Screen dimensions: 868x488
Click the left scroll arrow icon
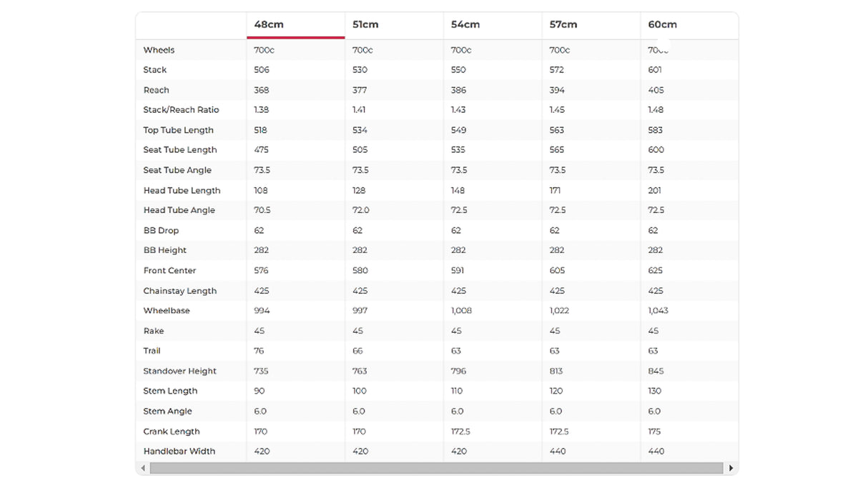click(143, 468)
